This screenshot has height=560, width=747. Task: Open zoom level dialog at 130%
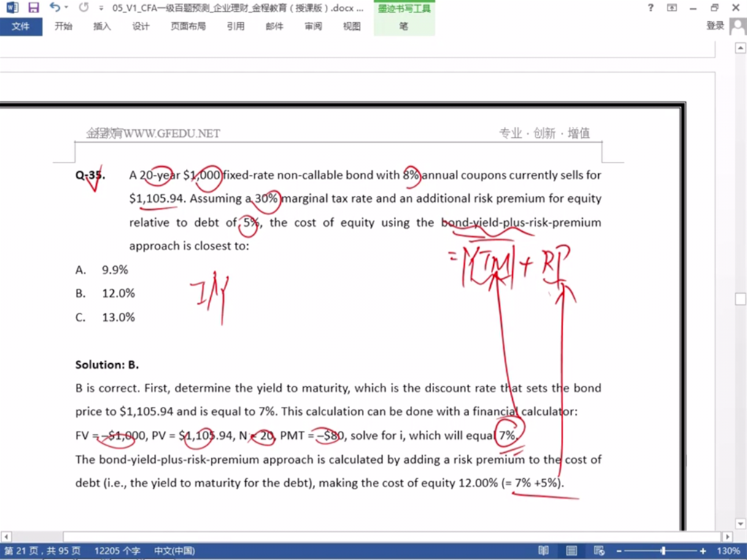[727, 551]
